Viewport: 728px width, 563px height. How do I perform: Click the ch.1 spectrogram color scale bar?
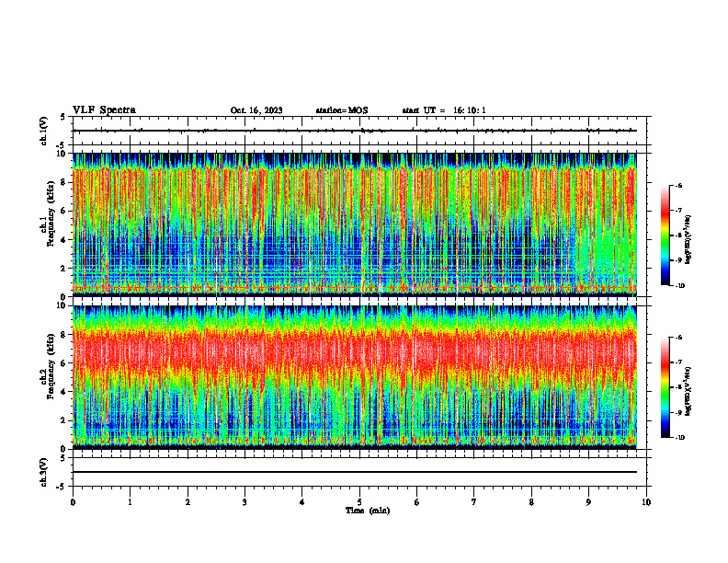pyautogui.click(x=665, y=236)
